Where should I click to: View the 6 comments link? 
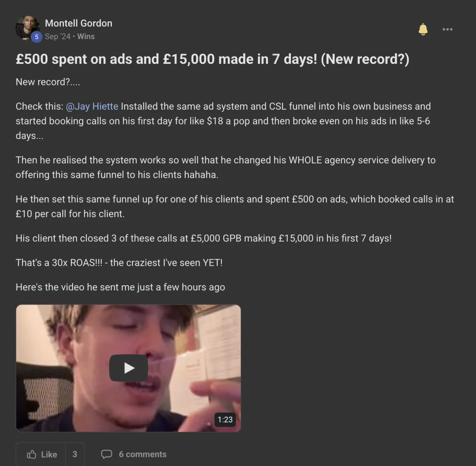tap(142, 454)
